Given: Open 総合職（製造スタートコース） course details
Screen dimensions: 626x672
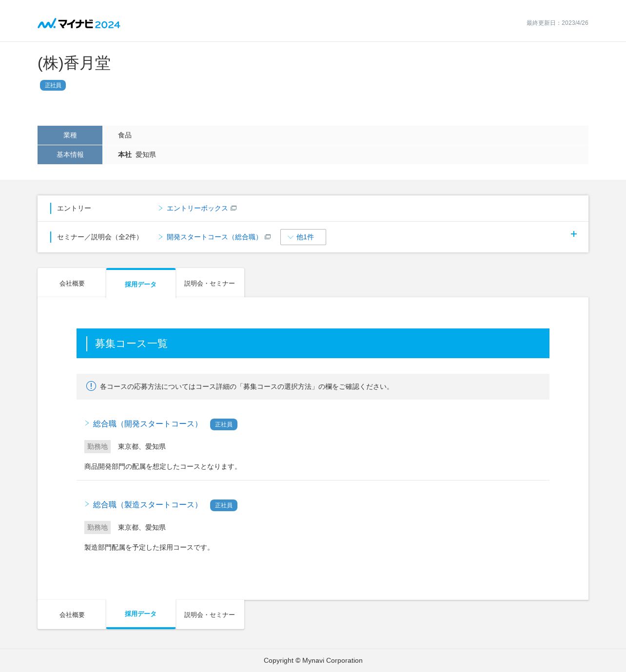Looking at the screenshot, I should 147,505.
